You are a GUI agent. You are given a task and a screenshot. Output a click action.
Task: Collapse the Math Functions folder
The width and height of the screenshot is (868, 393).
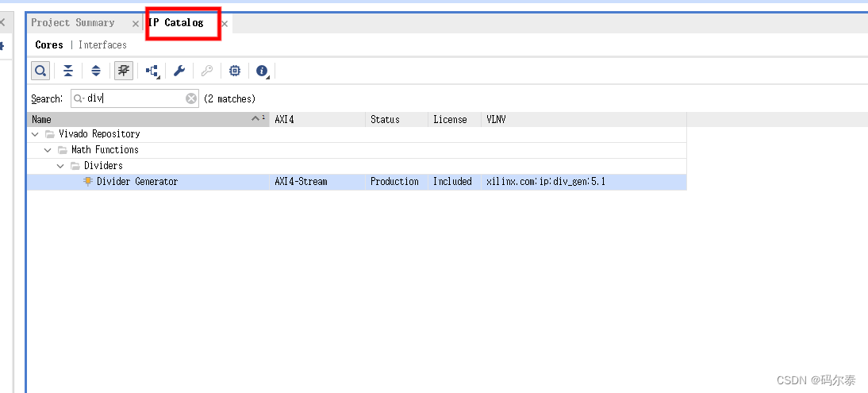(x=48, y=150)
